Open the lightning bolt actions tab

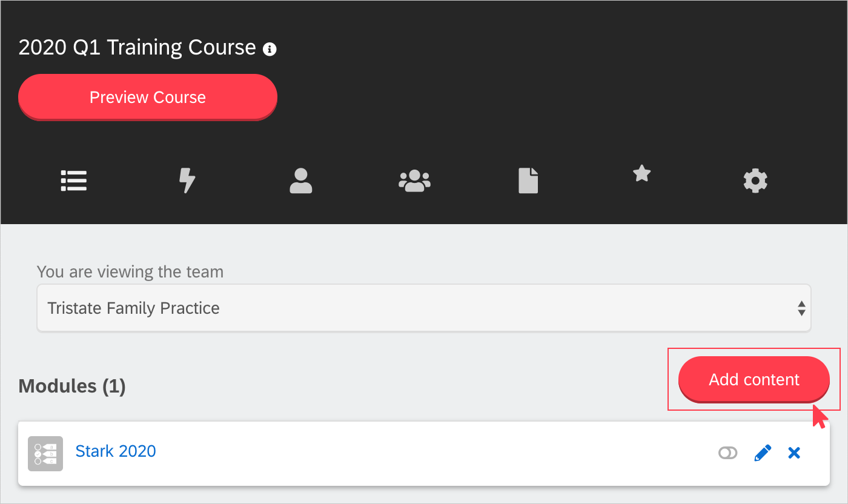click(187, 181)
